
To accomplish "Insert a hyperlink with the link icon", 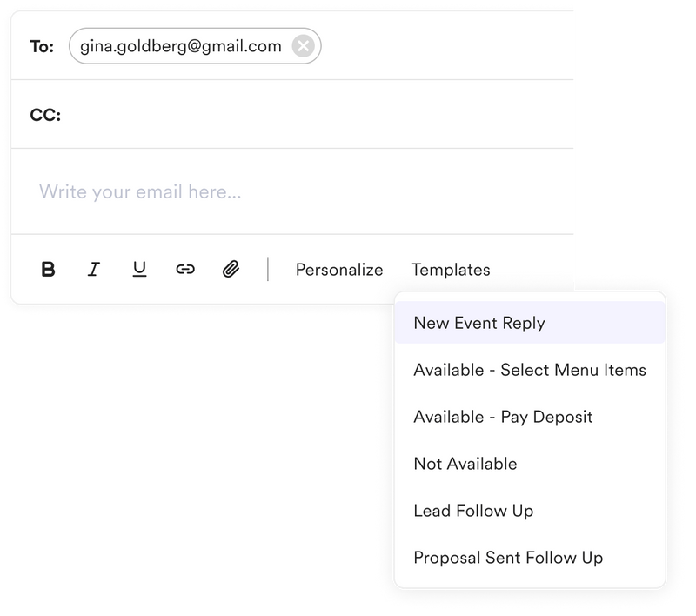I will point(184,270).
